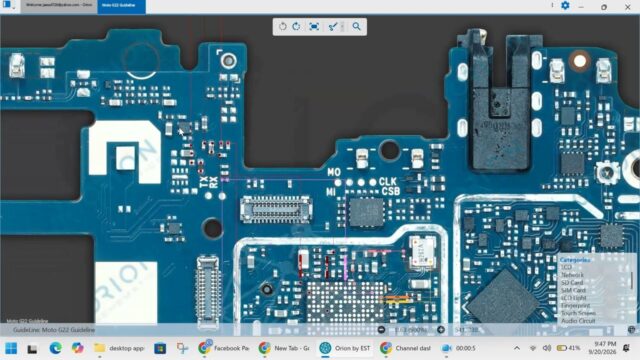
Task: Fit board image to screen
Action: (314, 27)
